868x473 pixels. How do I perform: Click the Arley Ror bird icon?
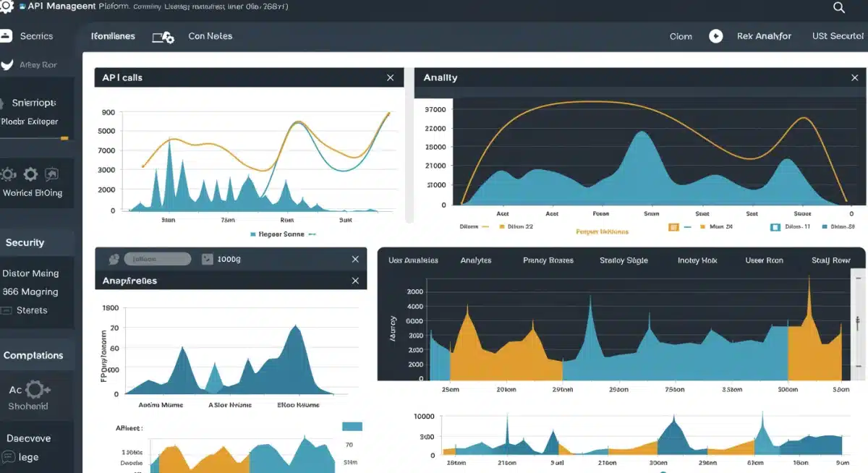pos(7,64)
